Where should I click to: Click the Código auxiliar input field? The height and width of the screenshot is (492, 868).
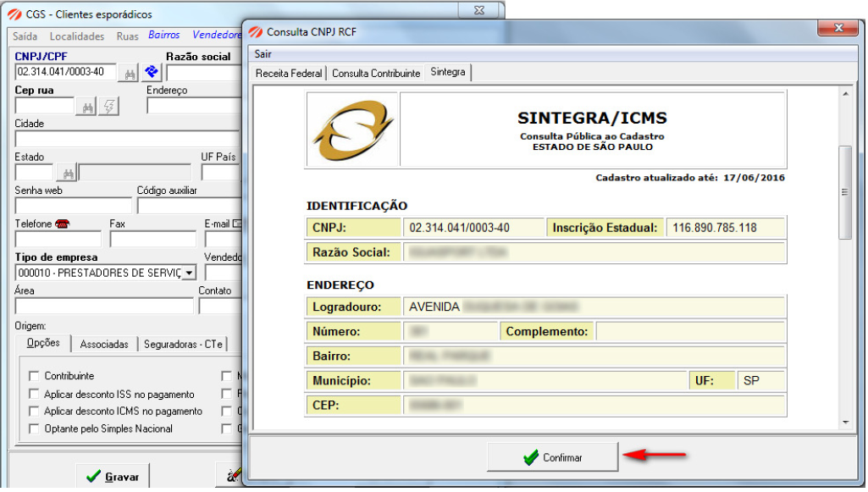coord(189,205)
